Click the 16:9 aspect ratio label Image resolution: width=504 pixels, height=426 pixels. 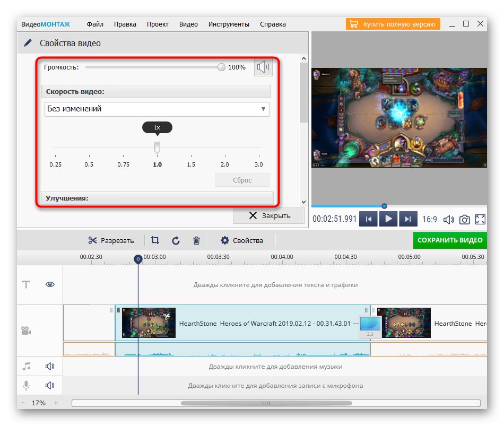(429, 219)
